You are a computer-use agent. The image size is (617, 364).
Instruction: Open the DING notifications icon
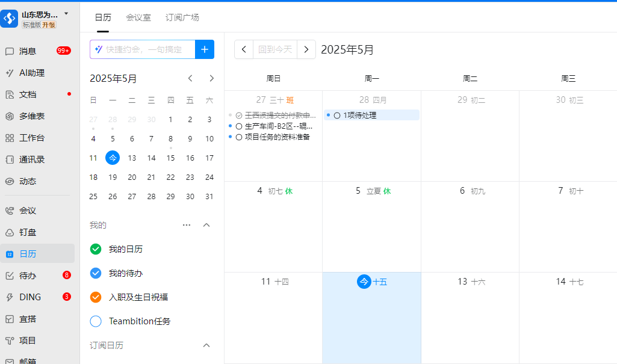pos(10,297)
